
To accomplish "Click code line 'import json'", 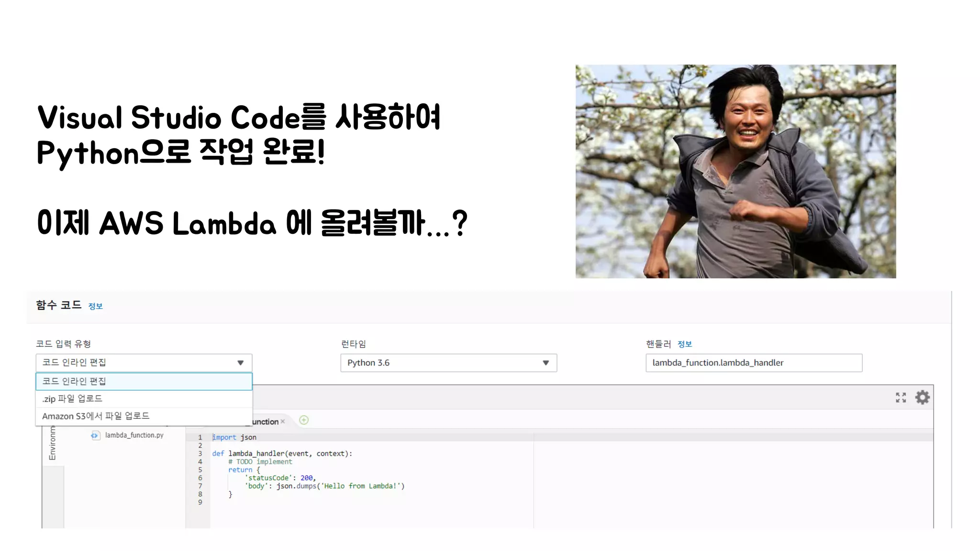I will tap(234, 437).
